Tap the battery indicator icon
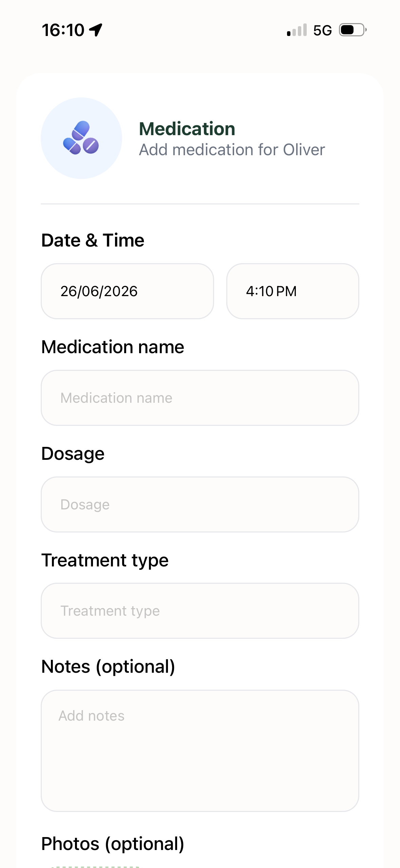The width and height of the screenshot is (400, 868). pyautogui.click(x=353, y=30)
